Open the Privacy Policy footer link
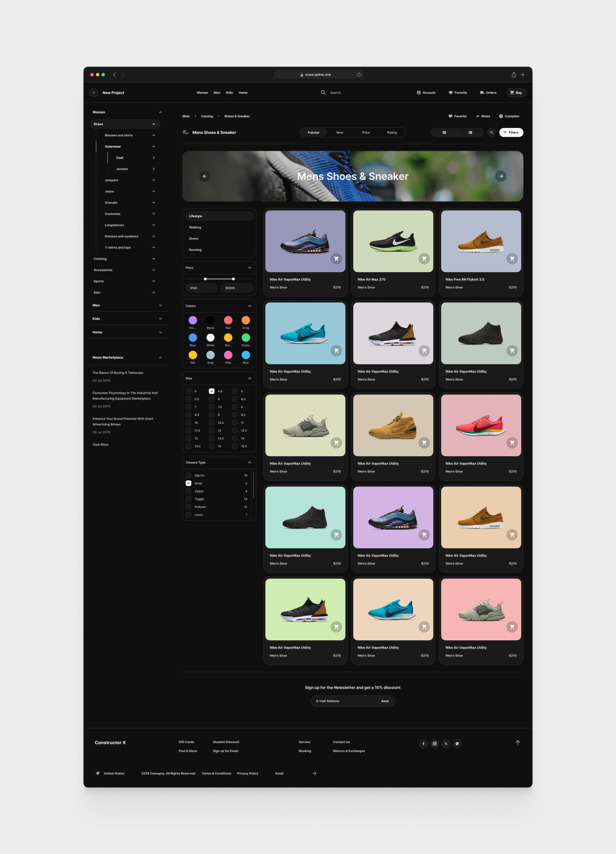 tap(247, 773)
